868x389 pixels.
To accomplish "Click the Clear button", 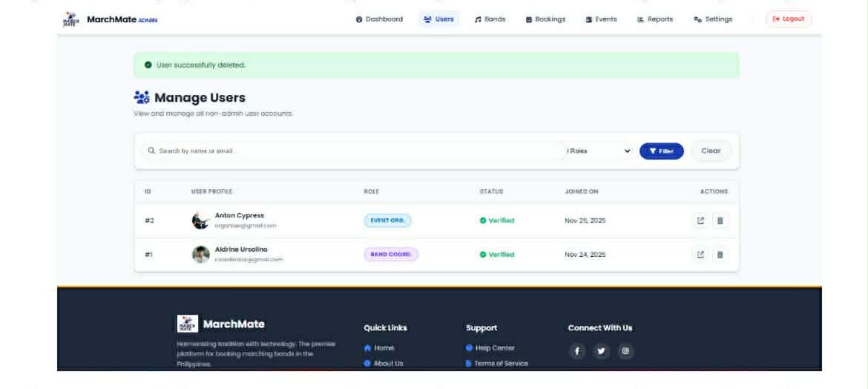I will (711, 151).
